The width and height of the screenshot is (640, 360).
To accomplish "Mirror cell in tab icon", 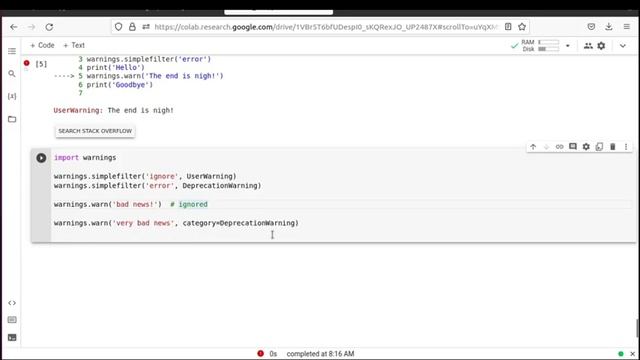I will point(599,147).
